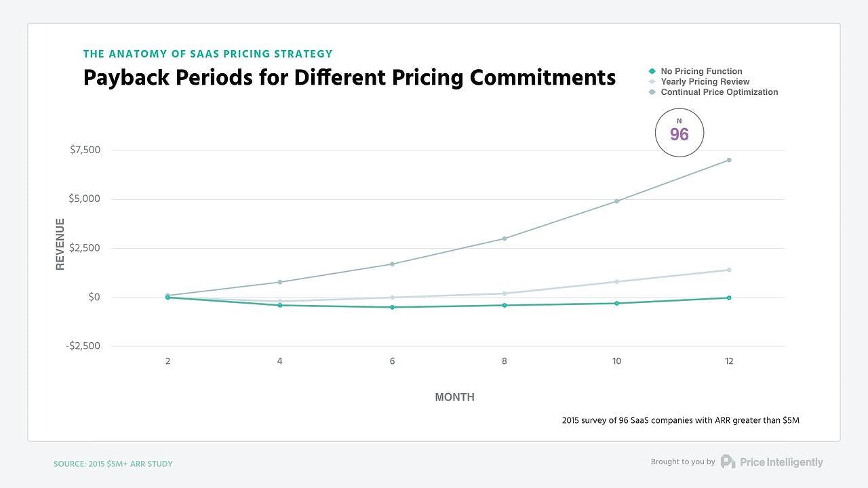
Task: Click Yearly Pricing Review point at month 12
Action: click(729, 270)
